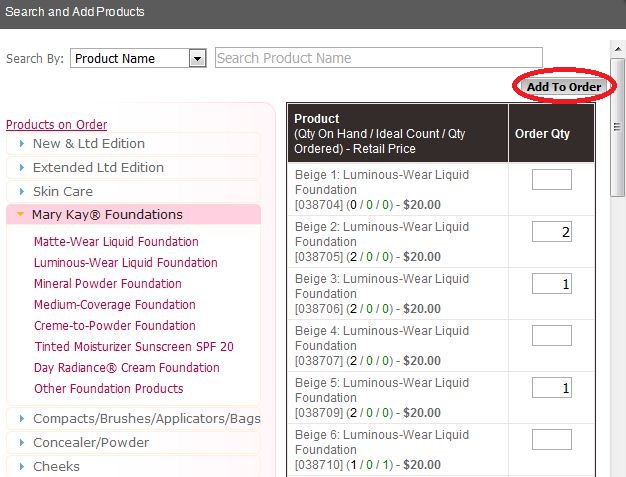Screen dimensions: 626x477
Task: Click the Order Qty column header
Action: (552, 133)
